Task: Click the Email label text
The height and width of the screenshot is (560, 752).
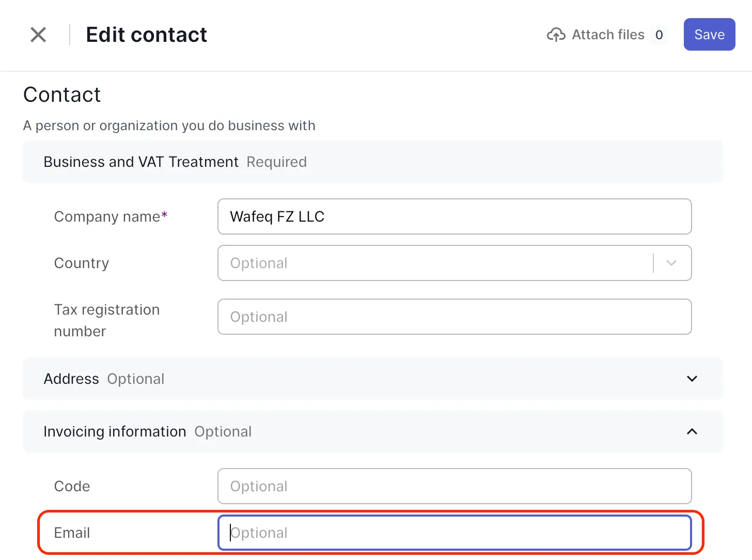Action: [x=72, y=532]
